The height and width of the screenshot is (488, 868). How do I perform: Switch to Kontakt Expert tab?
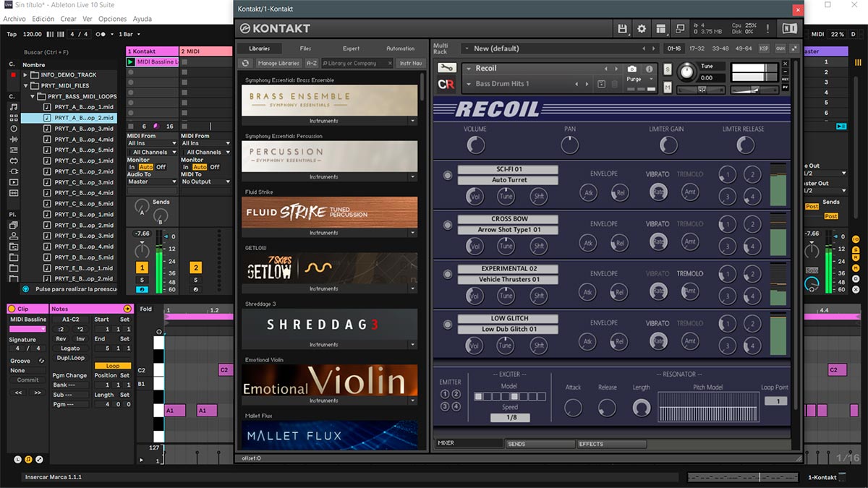click(351, 48)
